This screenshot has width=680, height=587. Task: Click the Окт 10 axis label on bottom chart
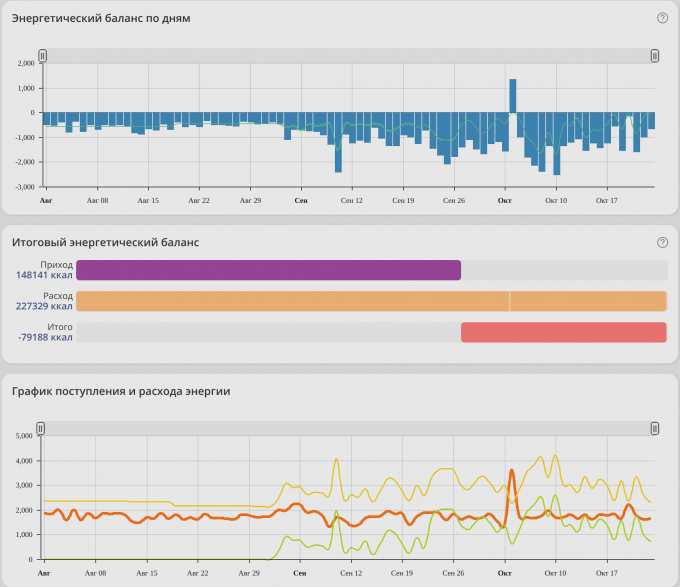pyautogui.click(x=556, y=574)
